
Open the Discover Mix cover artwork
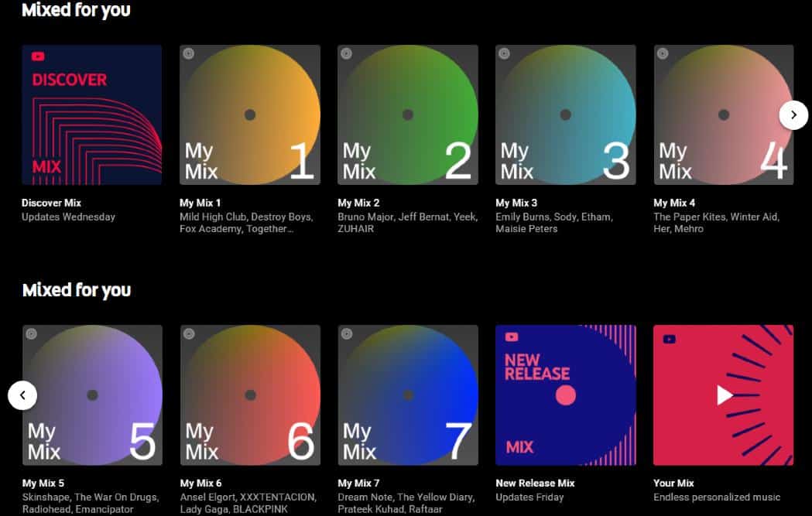coord(91,115)
